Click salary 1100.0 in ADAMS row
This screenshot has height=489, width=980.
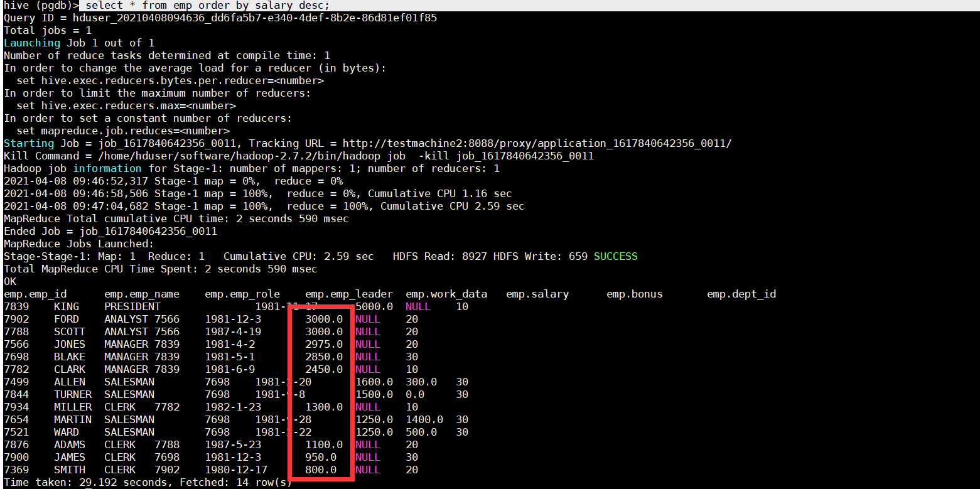click(x=324, y=444)
